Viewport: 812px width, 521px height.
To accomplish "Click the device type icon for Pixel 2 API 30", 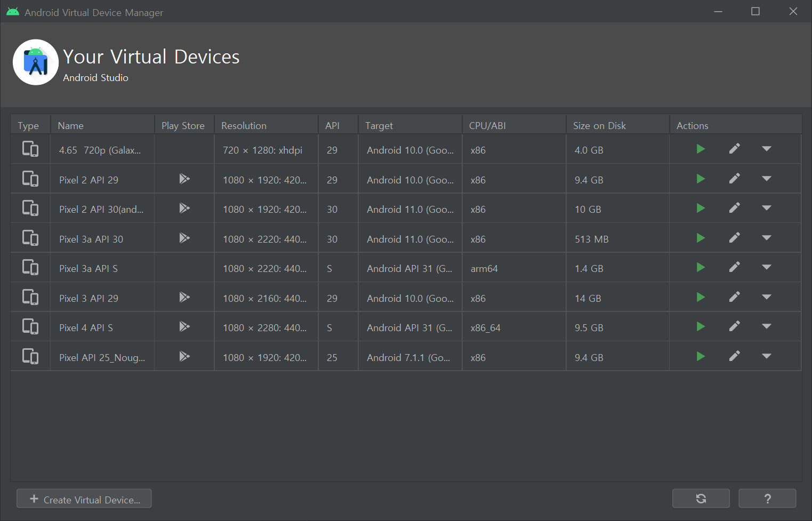I will pos(30,209).
